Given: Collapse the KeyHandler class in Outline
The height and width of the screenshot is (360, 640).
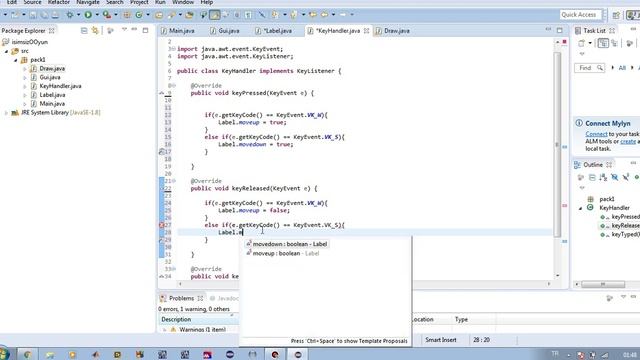Looking at the screenshot, I should tap(580, 208).
